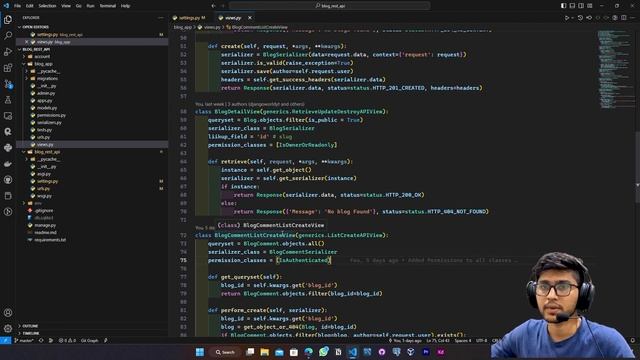Click the Ln 75 cursor position indicator
640x360 pixels.
[x=438, y=340]
